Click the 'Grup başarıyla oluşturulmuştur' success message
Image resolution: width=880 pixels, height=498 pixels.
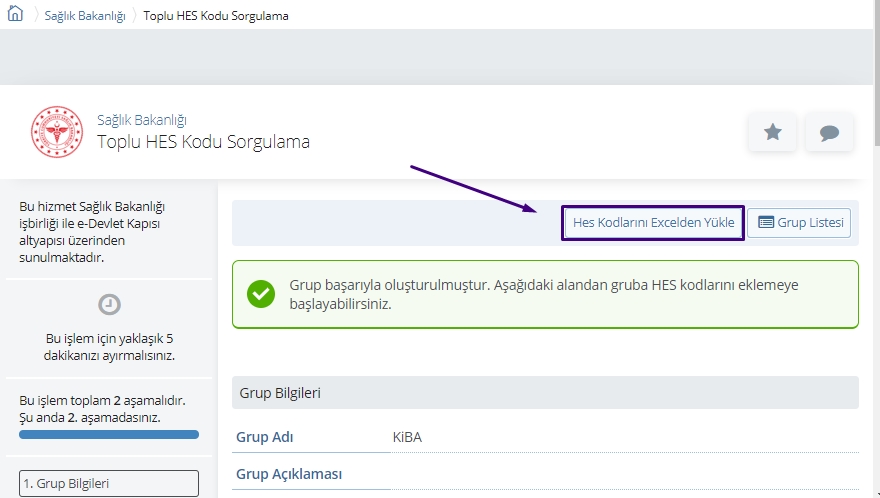click(544, 294)
